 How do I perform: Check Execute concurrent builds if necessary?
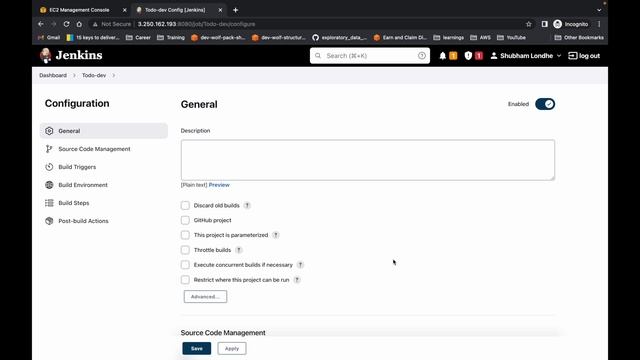click(185, 265)
